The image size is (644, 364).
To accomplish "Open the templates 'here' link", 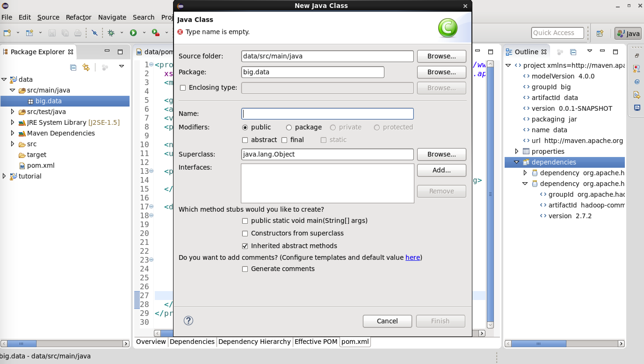I will click(412, 257).
